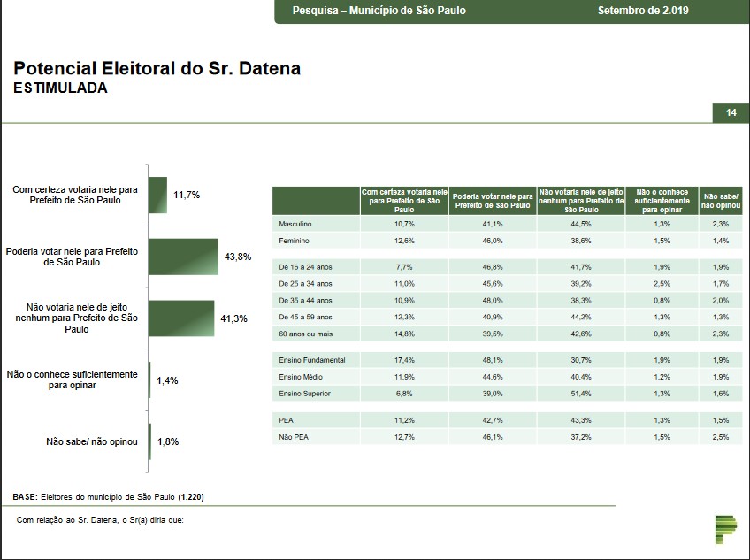Click the 'De 16 a 24 anos' row
This screenshot has width=750, height=560.
[305, 266]
